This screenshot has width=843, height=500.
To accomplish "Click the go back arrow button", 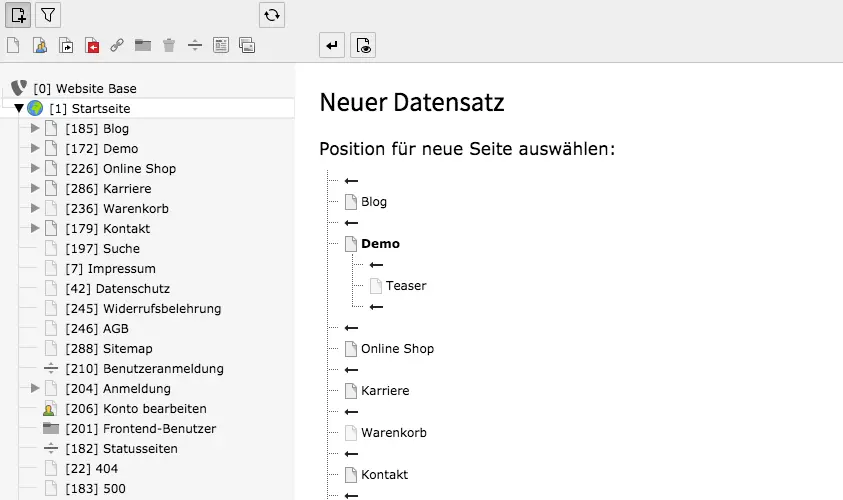I will [x=331, y=45].
